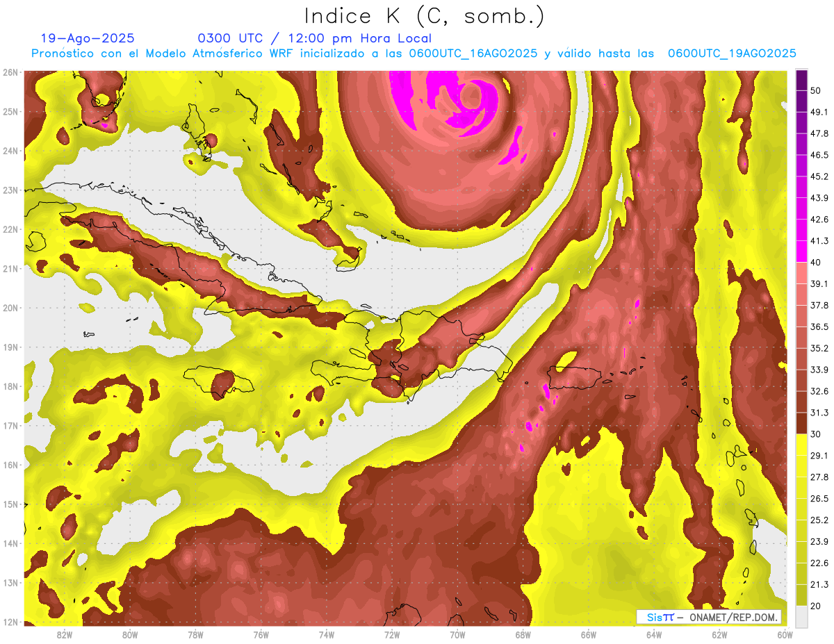Select the 15N latitude axis label

tap(10, 504)
